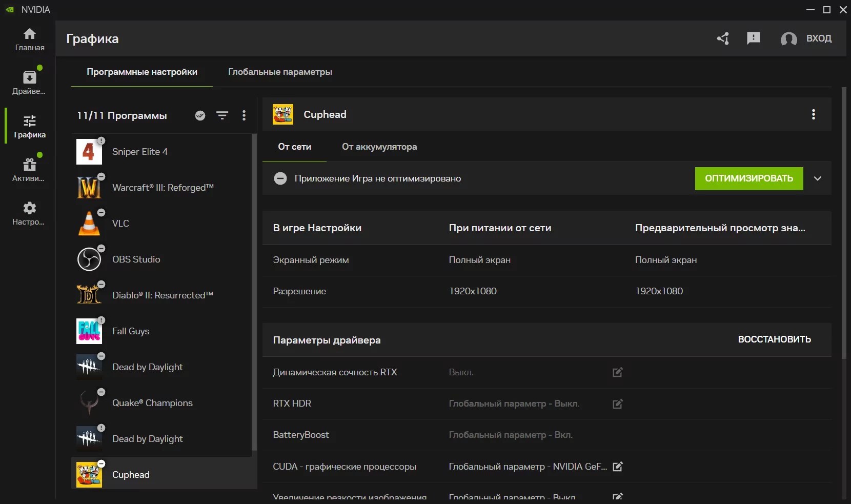Click the NVIDIA logo in title bar

[10, 10]
